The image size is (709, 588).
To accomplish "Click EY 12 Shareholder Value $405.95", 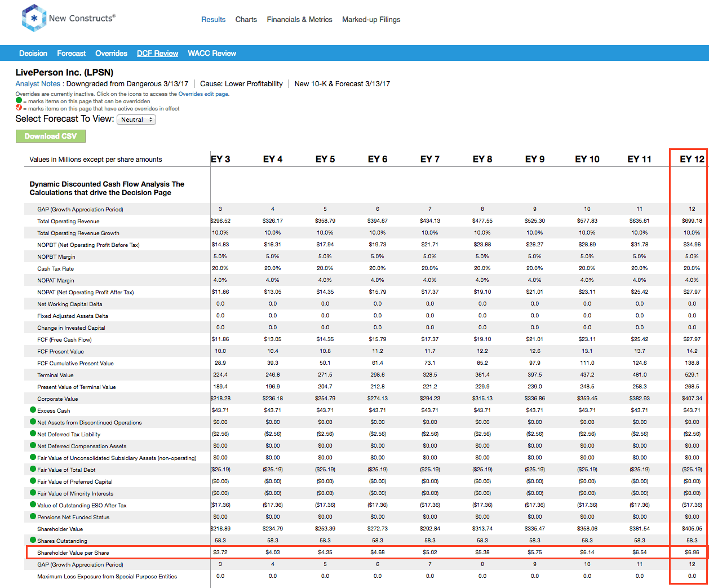I will point(692,528).
